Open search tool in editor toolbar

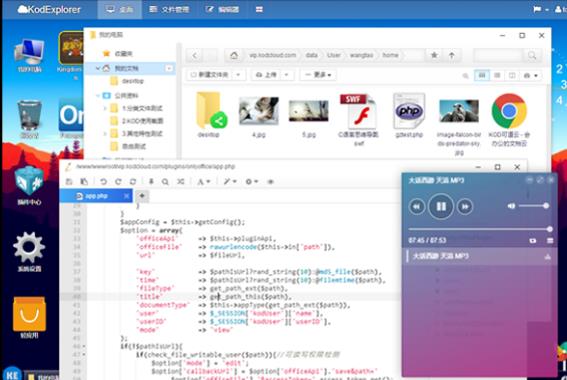coord(165,182)
